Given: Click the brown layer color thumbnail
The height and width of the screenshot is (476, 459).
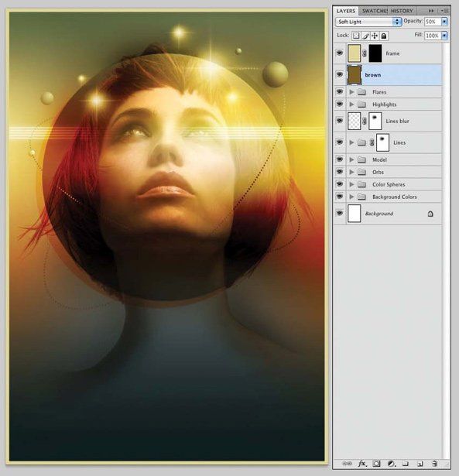Looking at the screenshot, I should tap(354, 75).
